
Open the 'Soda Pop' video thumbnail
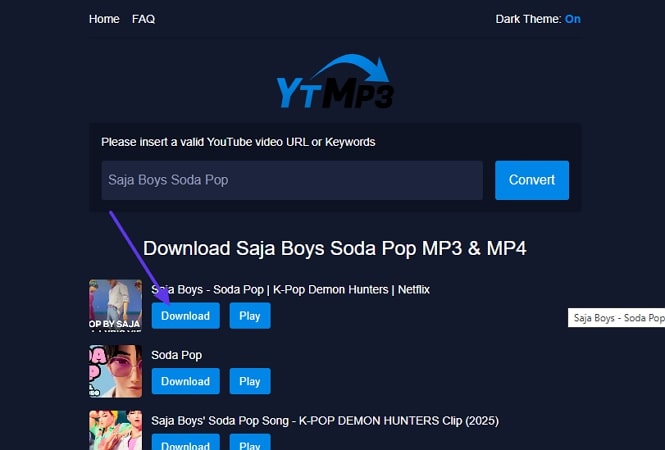[115, 371]
